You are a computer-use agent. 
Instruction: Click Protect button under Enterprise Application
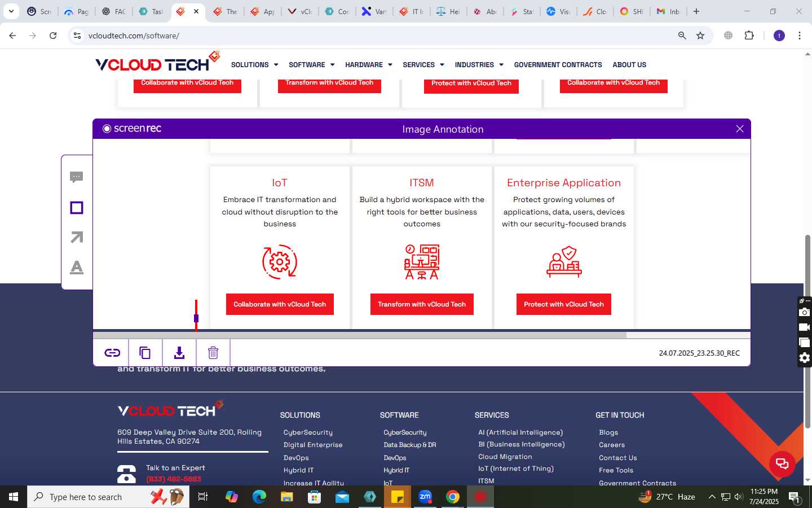(x=564, y=304)
